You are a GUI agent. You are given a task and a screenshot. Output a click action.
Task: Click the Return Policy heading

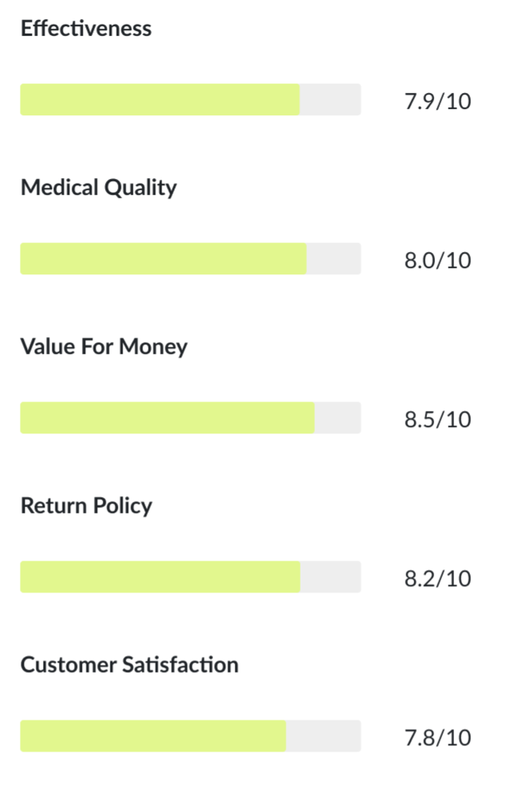86,506
